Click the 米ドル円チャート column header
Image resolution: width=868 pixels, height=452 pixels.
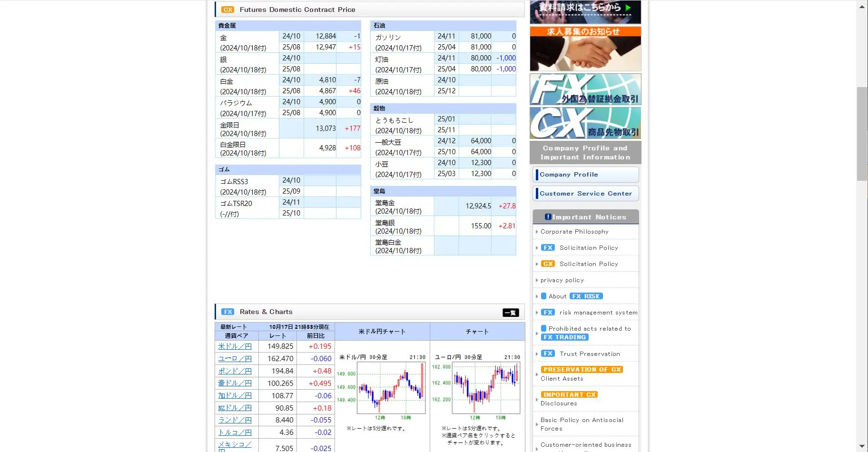382,332
